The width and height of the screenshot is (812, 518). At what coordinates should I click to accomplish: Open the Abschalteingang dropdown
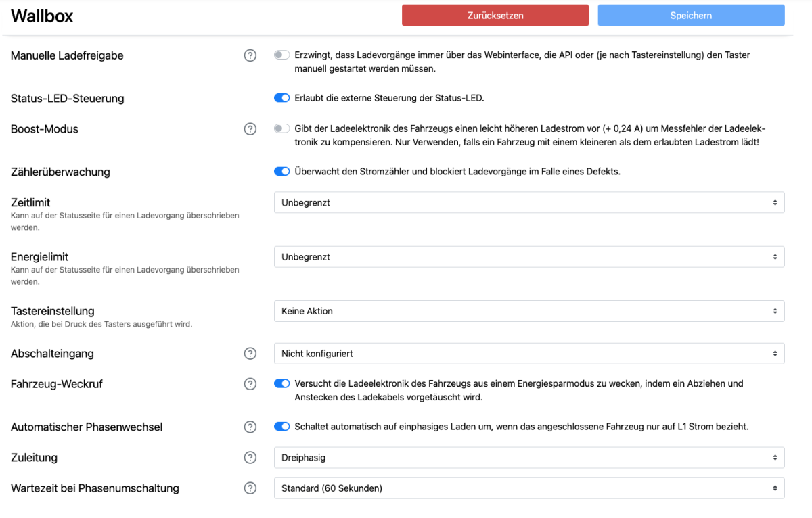(x=528, y=354)
